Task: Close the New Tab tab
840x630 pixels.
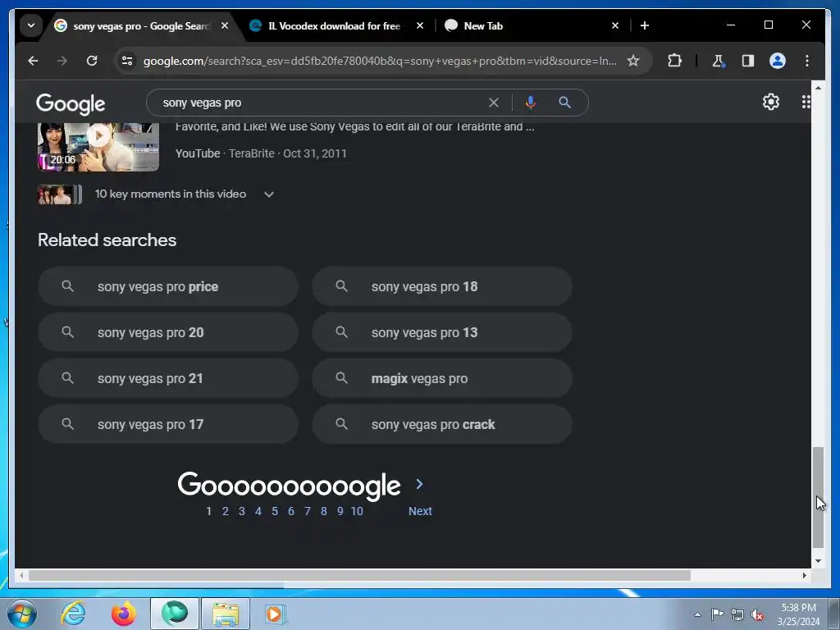Action: point(615,25)
